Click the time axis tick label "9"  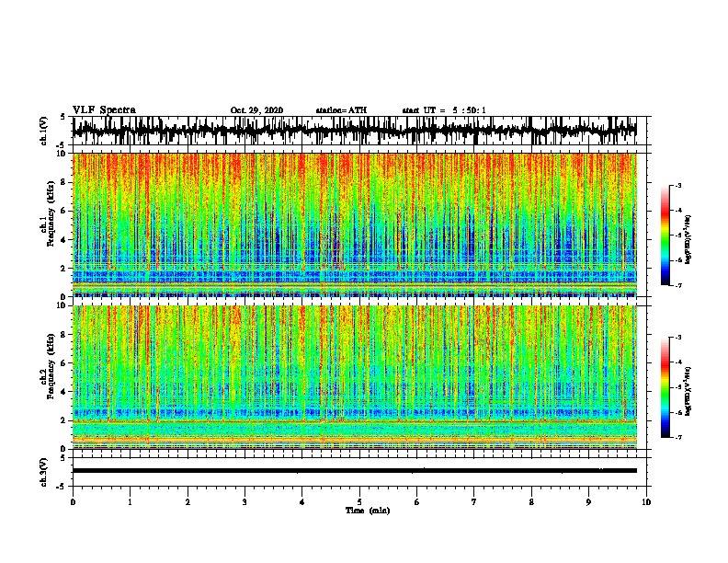point(588,502)
